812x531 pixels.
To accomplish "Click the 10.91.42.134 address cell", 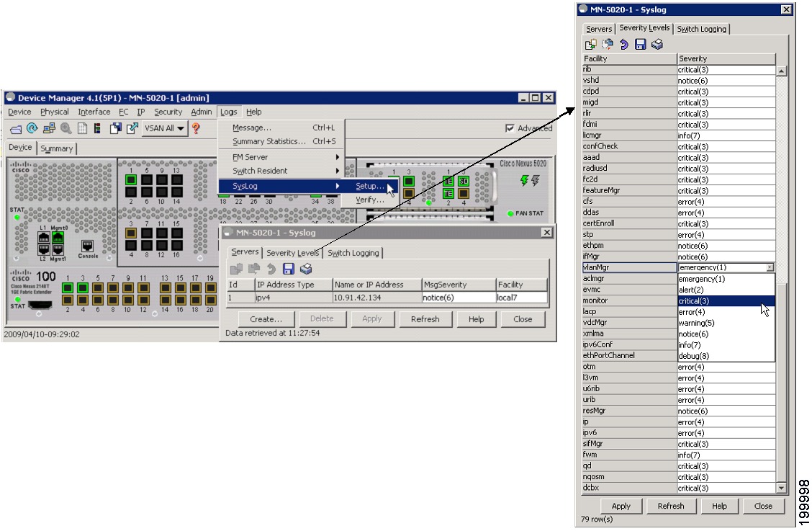I will coord(377,298).
